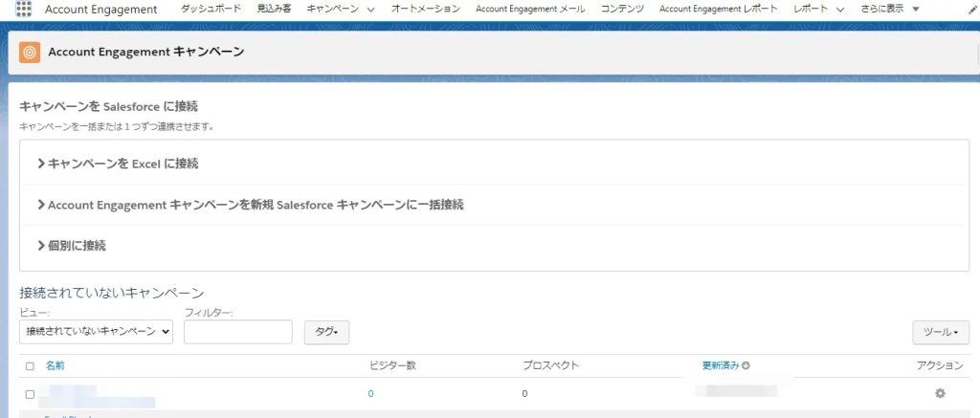The image size is (980, 418).
Task: Click the sort arrow icon beside 更新済み
Action: point(746,365)
